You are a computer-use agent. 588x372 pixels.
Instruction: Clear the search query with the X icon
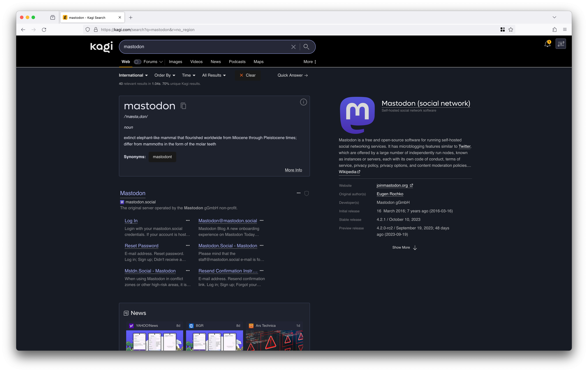(x=293, y=47)
